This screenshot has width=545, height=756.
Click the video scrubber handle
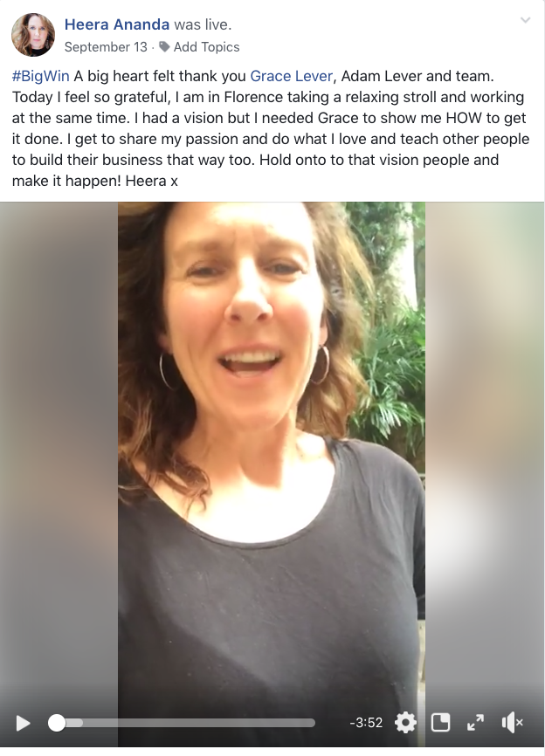(x=57, y=723)
